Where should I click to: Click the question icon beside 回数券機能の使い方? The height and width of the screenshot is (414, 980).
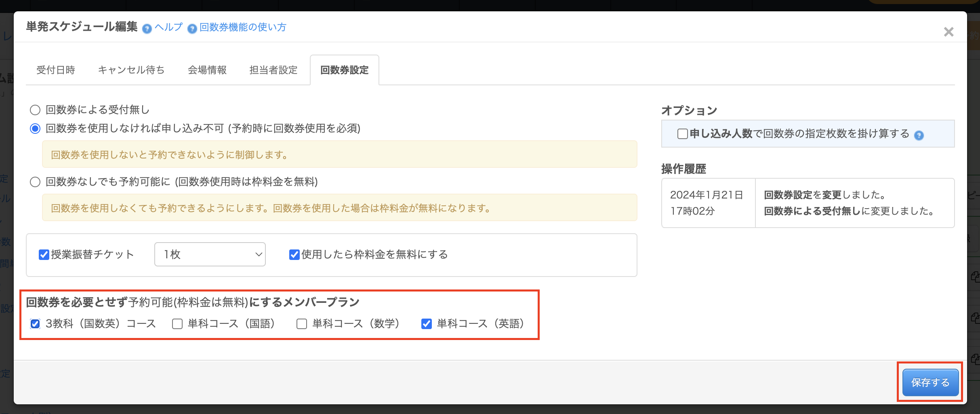point(192,29)
